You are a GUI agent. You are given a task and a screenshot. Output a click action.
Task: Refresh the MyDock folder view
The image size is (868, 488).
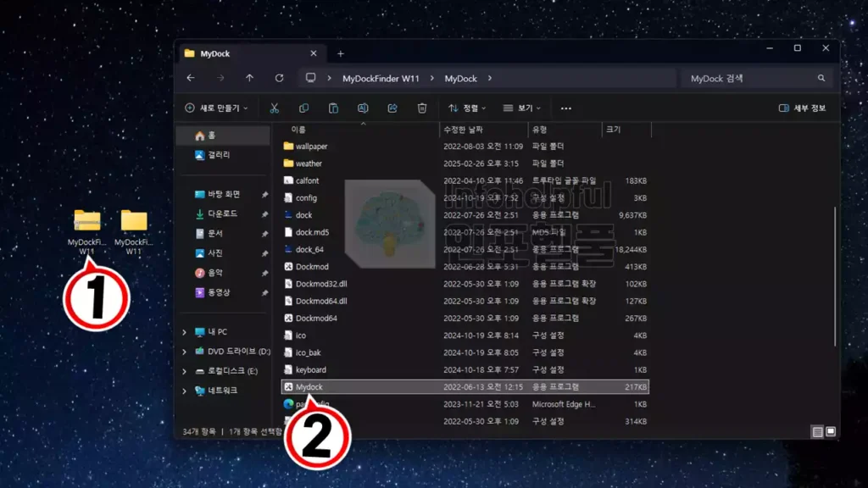280,78
